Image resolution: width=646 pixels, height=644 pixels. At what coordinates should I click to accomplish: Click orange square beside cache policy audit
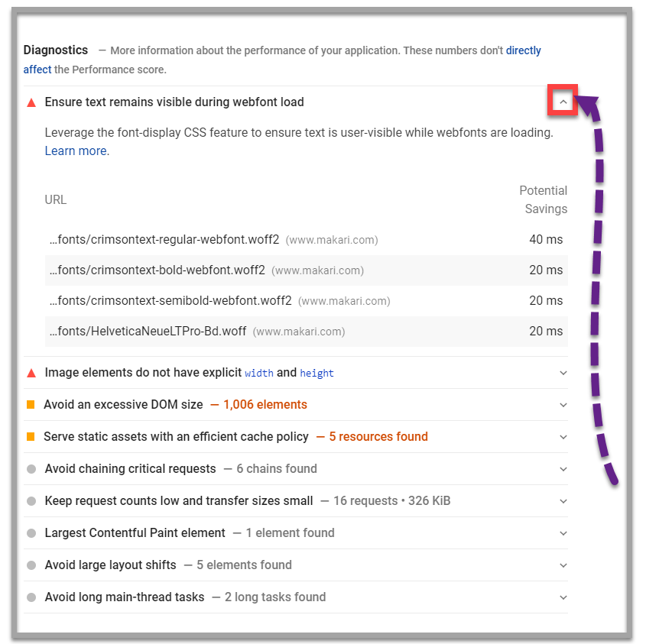(x=31, y=437)
